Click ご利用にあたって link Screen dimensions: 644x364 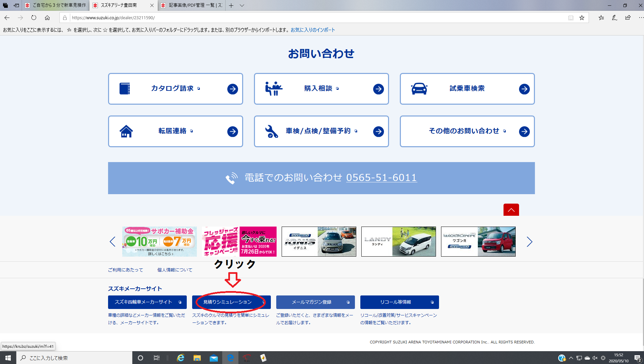click(x=126, y=270)
